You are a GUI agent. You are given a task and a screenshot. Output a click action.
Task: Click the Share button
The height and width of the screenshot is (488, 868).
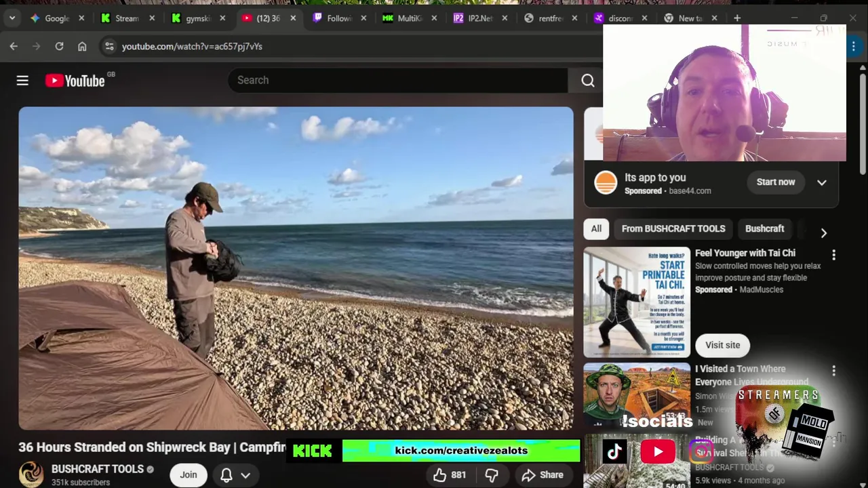543,475
